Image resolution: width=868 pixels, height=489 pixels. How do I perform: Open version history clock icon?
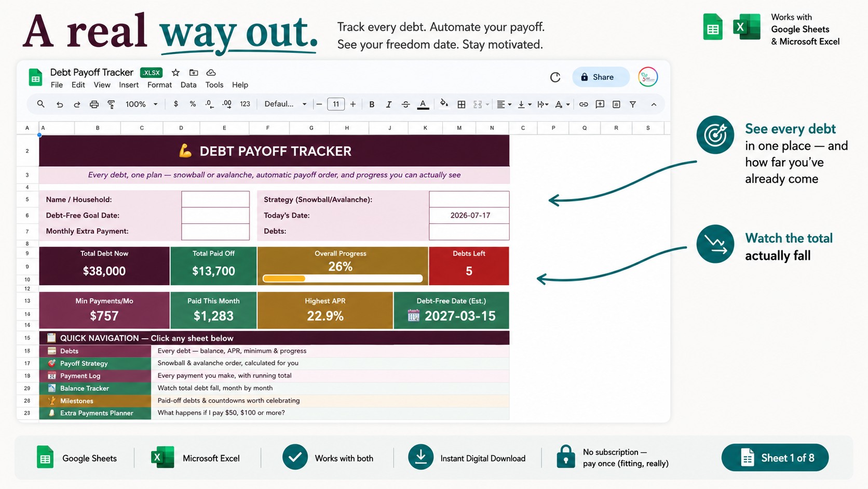point(555,77)
